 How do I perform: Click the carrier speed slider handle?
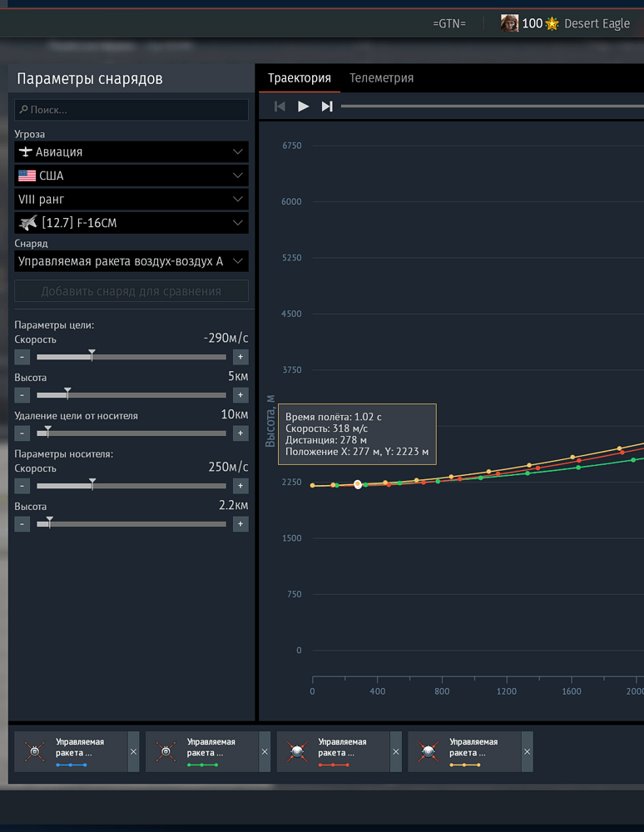pyautogui.click(x=92, y=484)
